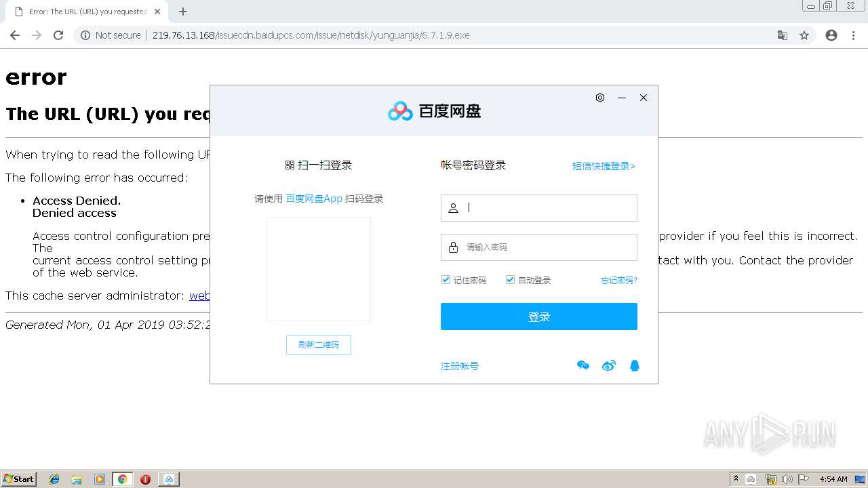868x488 pixels.
Task: Open Windows Explorer folder in taskbar
Action: click(x=77, y=479)
